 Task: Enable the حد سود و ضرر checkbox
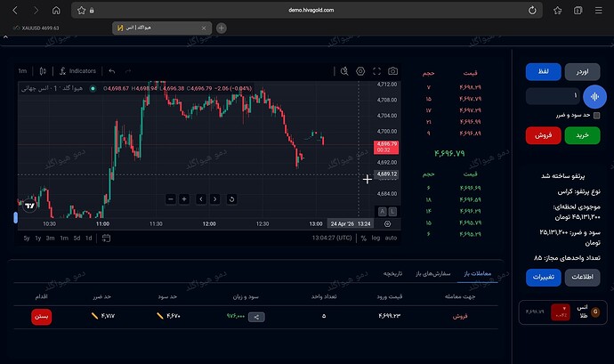pyautogui.click(x=596, y=115)
